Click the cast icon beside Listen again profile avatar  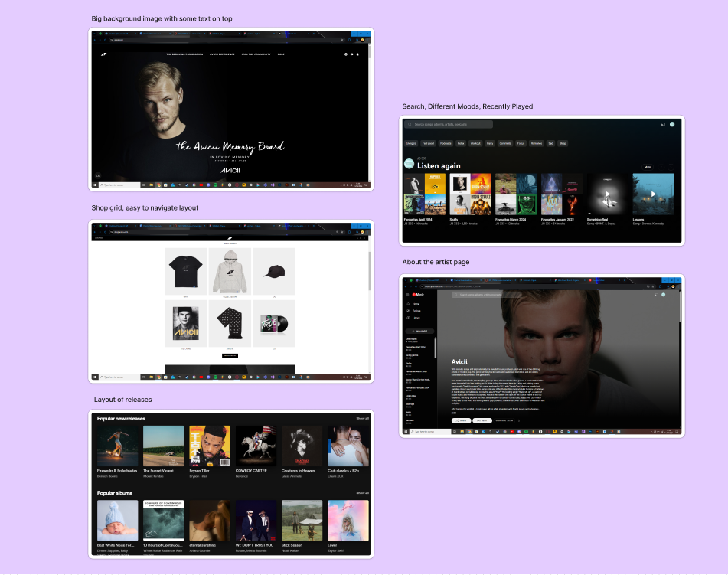click(662, 124)
